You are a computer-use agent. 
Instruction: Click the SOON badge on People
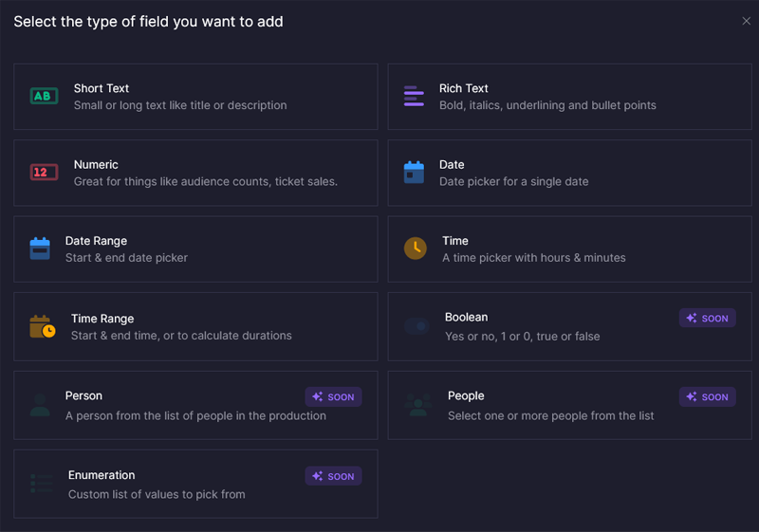(708, 397)
